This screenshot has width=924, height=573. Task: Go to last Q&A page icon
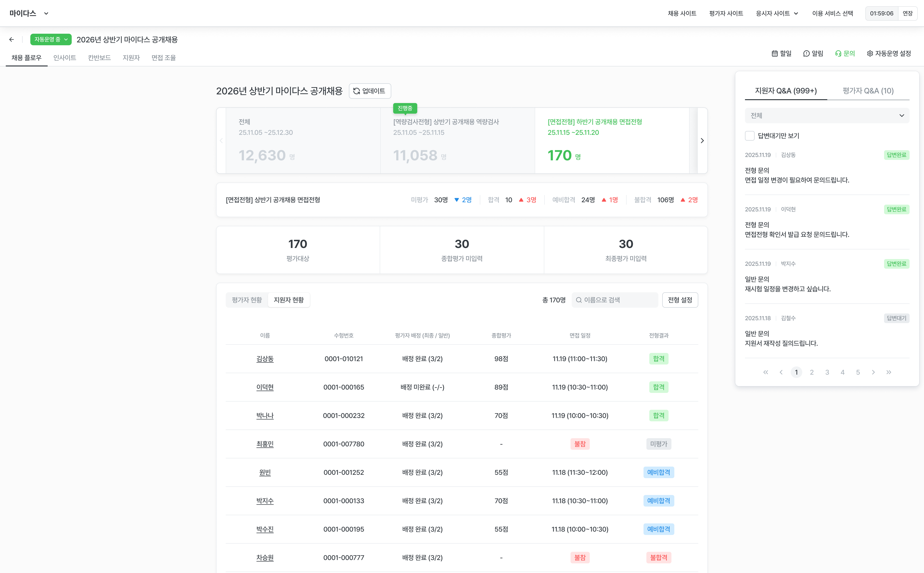888,372
